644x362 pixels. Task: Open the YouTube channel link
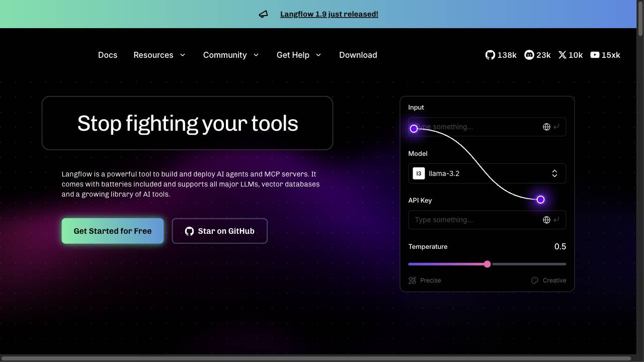pyautogui.click(x=605, y=55)
